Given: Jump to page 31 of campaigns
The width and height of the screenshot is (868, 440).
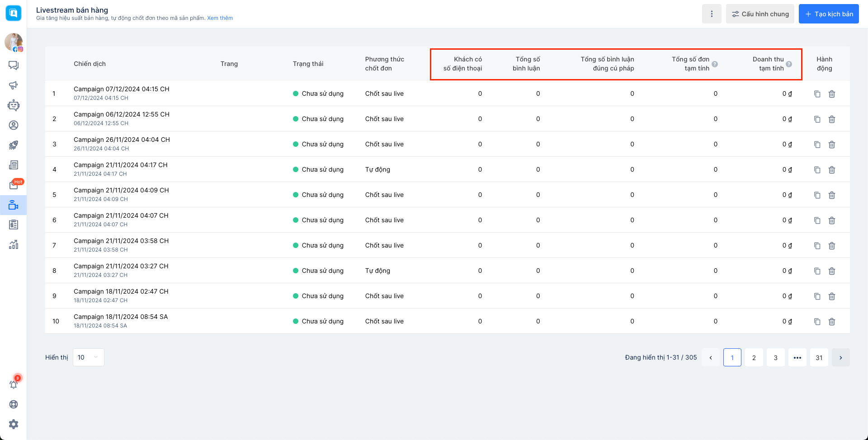Looking at the screenshot, I should 819,357.
